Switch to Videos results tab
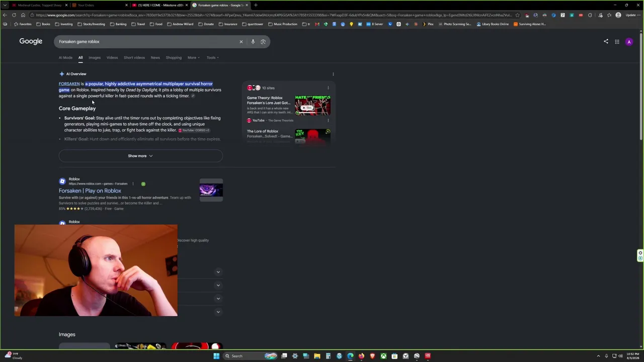The height and width of the screenshot is (362, 644). click(x=112, y=57)
